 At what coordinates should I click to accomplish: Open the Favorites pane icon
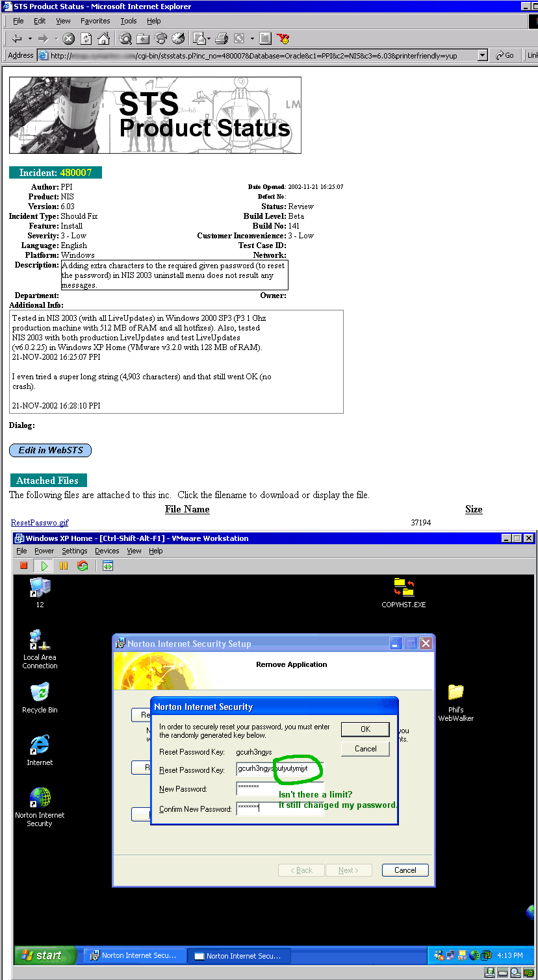(143, 38)
